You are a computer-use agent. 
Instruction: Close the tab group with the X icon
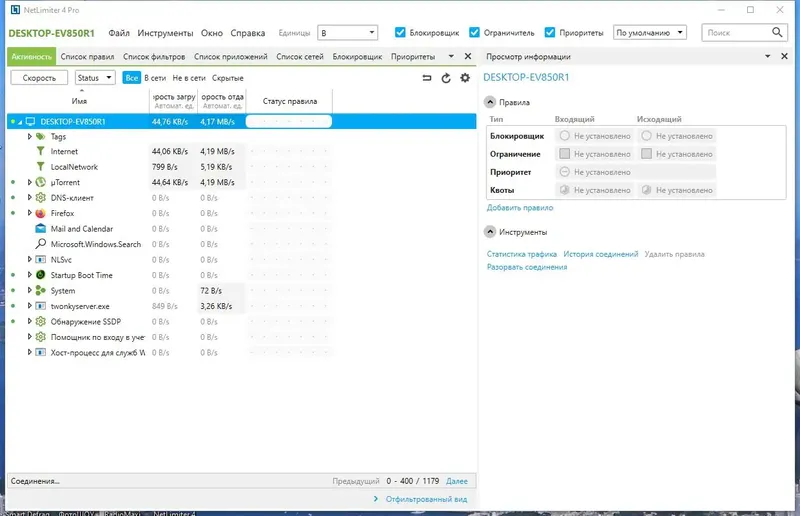(x=468, y=56)
